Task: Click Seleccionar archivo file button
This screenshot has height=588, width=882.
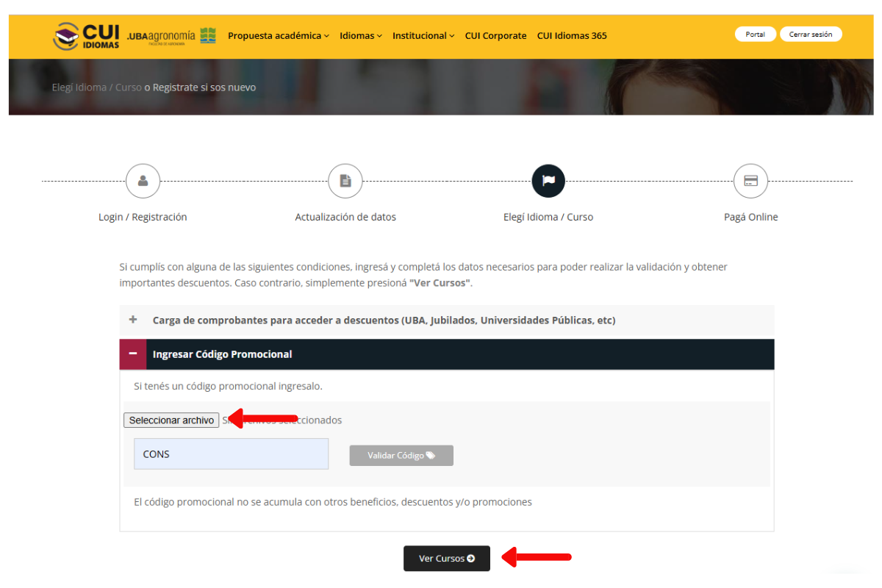Action: 171,420
